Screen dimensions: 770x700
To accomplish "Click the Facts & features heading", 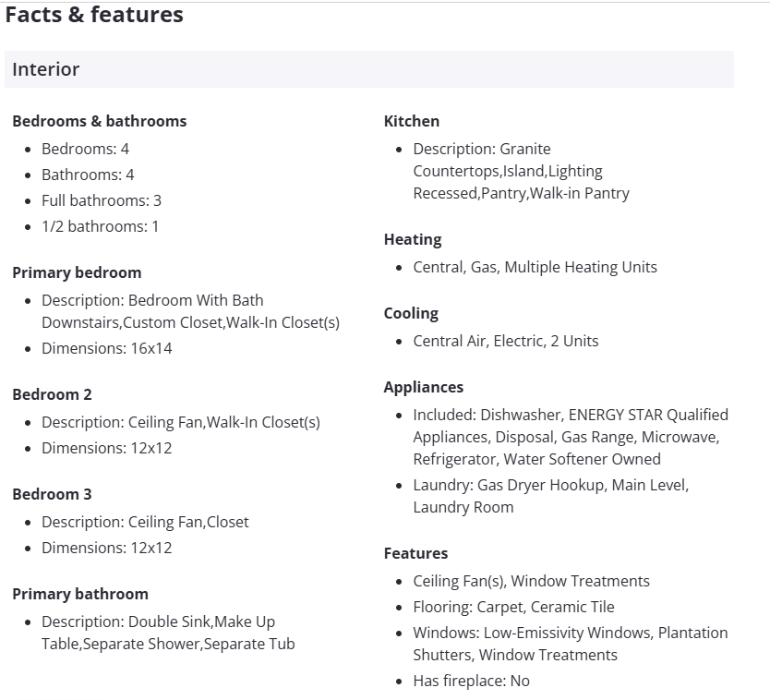I will tap(94, 15).
